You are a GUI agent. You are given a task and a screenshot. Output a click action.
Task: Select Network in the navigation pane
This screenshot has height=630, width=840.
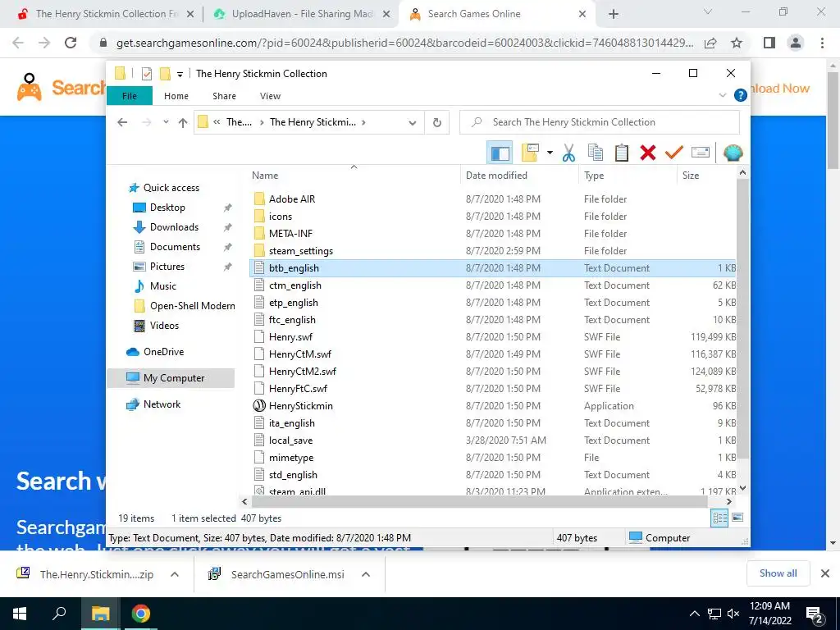click(x=162, y=404)
